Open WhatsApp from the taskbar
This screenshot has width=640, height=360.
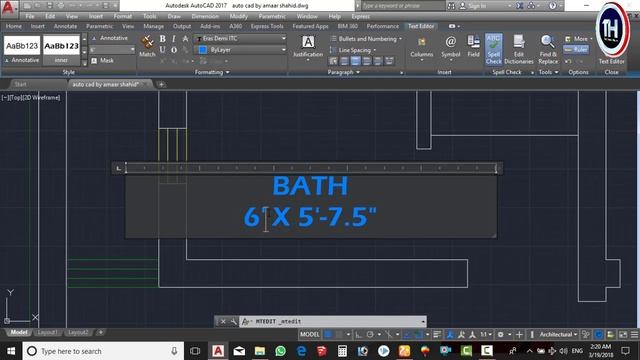point(280,351)
